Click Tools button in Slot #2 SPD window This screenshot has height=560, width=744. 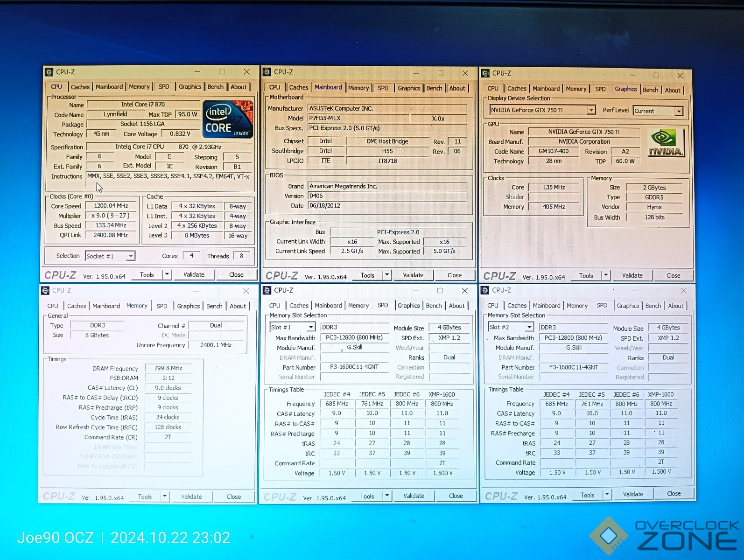tap(588, 495)
